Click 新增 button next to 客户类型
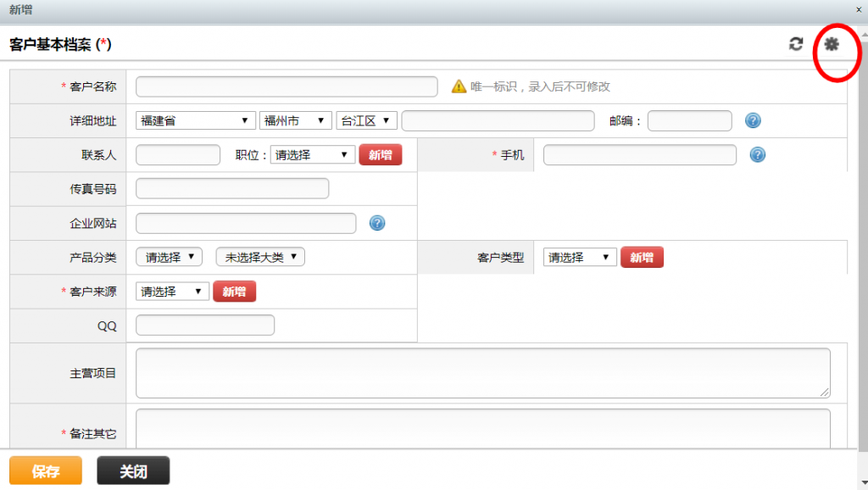This screenshot has width=868, height=490. [642, 258]
